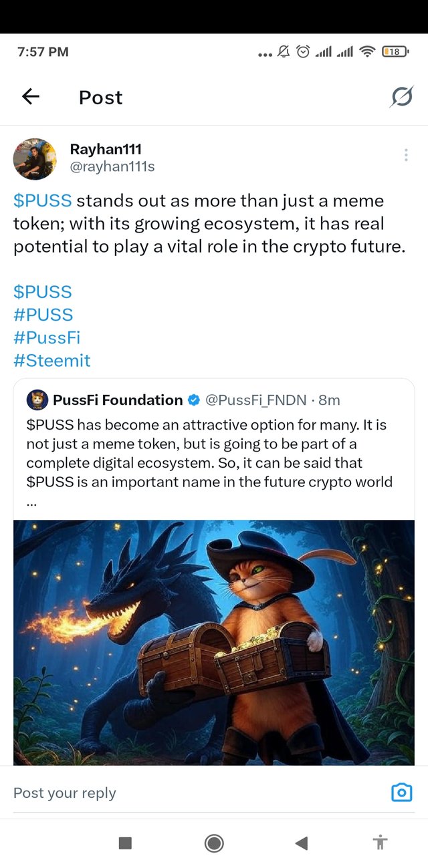Tap the camera icon in reply bar

401,792
